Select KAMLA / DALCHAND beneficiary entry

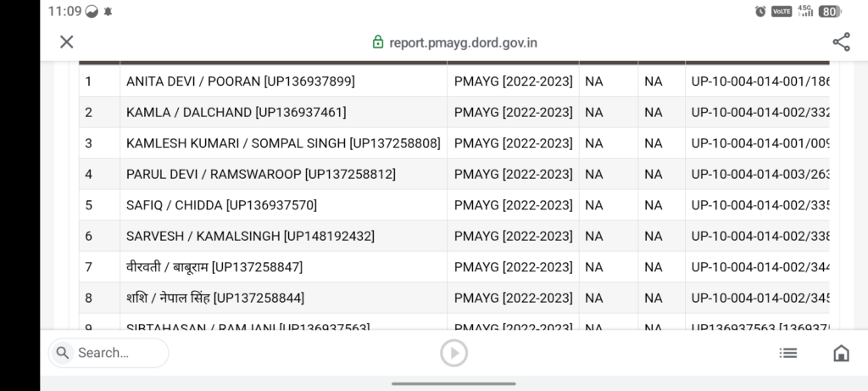[x=236, y=112]
